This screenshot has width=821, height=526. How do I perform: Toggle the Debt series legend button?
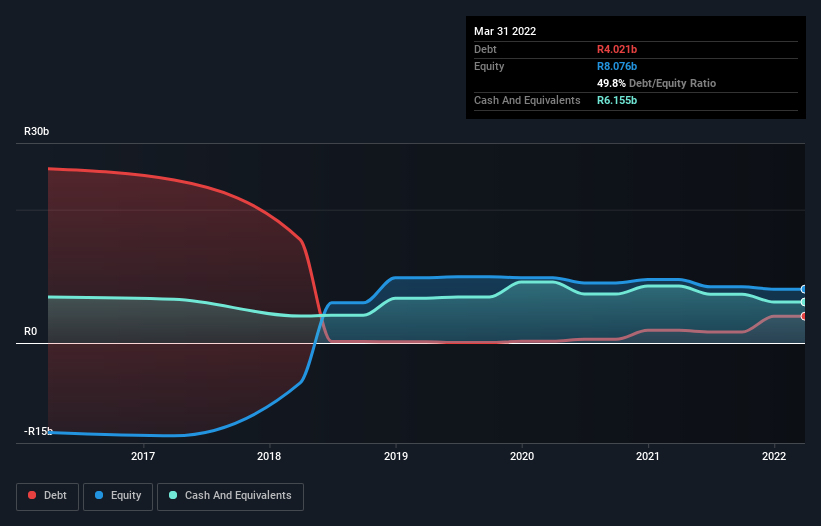click(x=48, y=496)
